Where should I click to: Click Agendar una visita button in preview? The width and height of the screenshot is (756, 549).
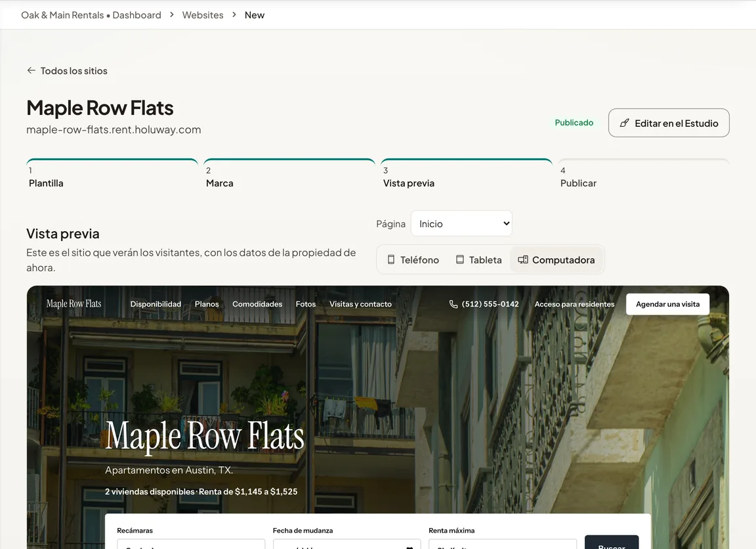667,304
